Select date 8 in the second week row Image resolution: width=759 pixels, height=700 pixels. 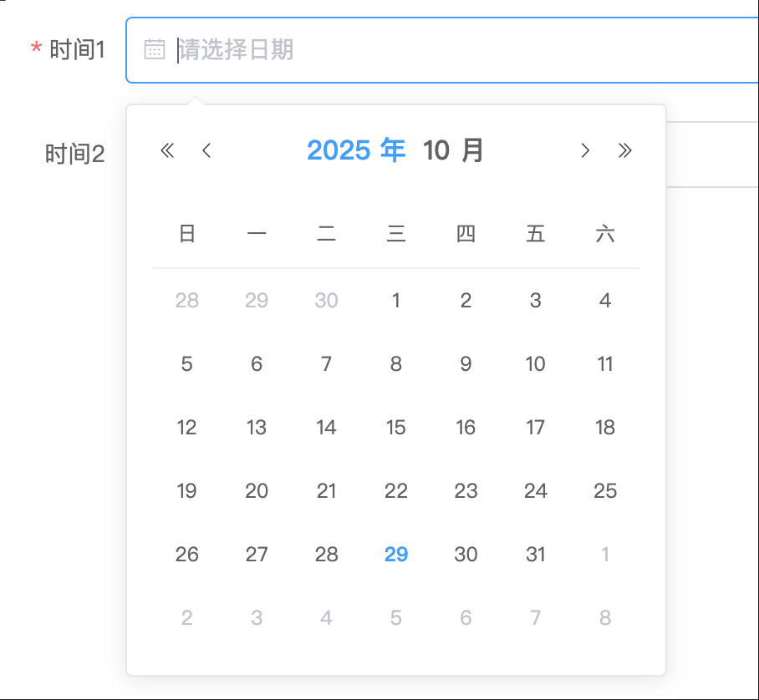[x=396, y=364]
